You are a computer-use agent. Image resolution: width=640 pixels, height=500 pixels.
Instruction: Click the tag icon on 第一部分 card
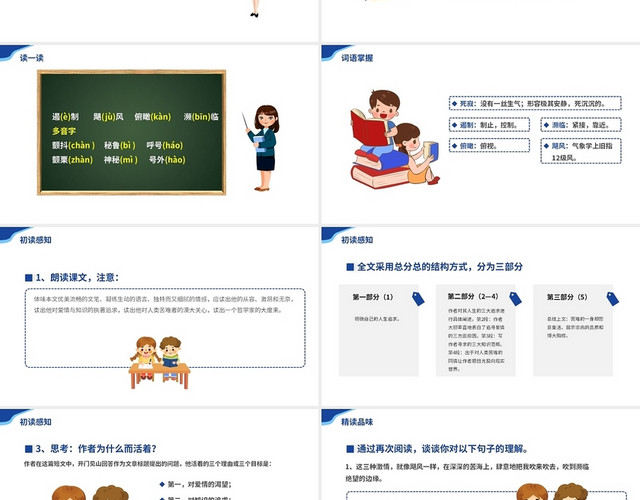[x=418, y=299]
